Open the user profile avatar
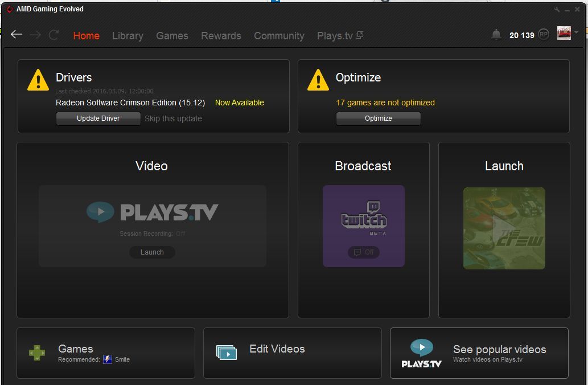 564,33
